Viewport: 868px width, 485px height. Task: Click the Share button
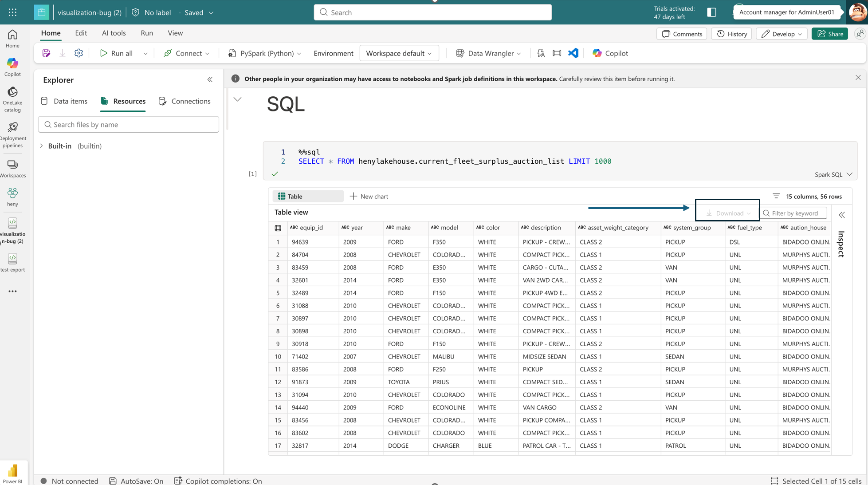pyautogui.click(x=829, y=34)
